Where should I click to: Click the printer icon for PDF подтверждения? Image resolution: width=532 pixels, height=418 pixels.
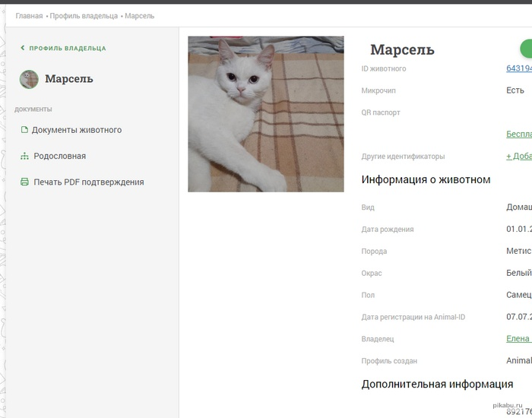coord(24,182)
